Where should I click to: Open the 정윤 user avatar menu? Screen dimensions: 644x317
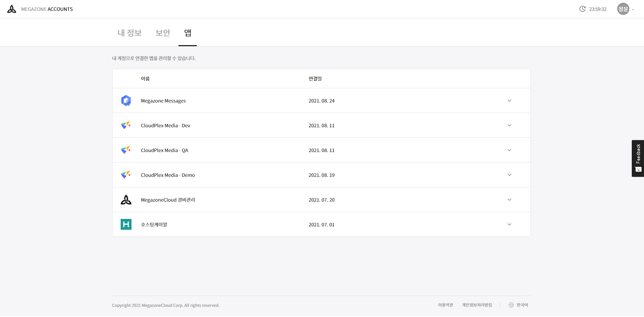pyautogui.click(x=623, y=9)
